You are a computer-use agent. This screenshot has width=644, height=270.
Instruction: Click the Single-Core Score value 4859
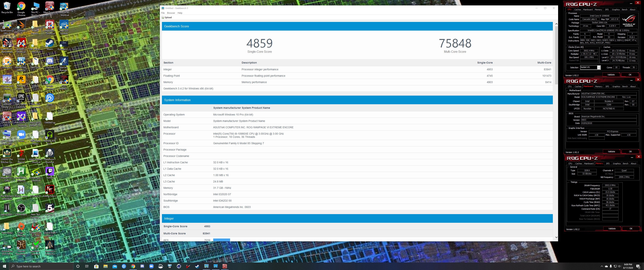[259, 43]
